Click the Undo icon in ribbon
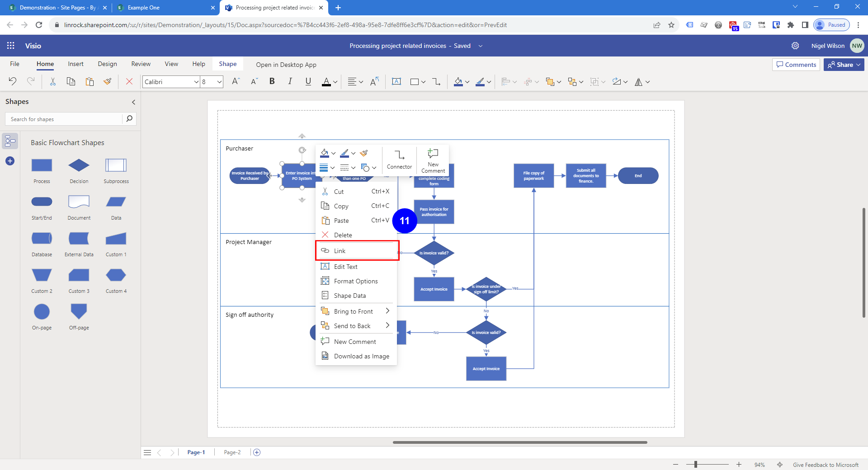The image size is (868, 470). click(13, 82)
